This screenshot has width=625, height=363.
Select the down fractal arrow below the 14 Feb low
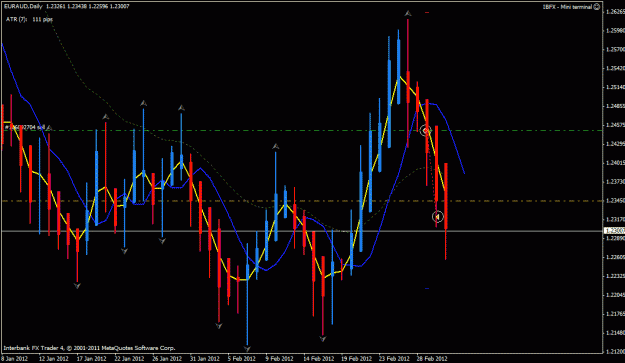tap(323, 339)
